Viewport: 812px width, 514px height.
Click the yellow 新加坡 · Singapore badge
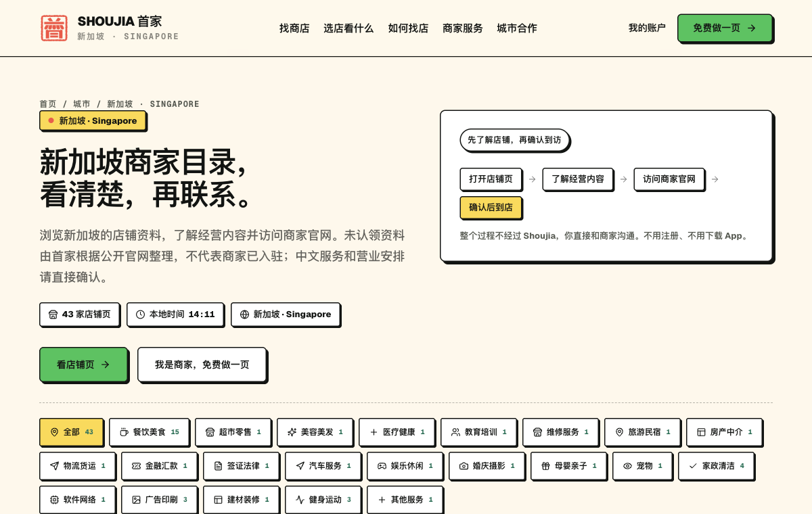[x=93, y=120]
